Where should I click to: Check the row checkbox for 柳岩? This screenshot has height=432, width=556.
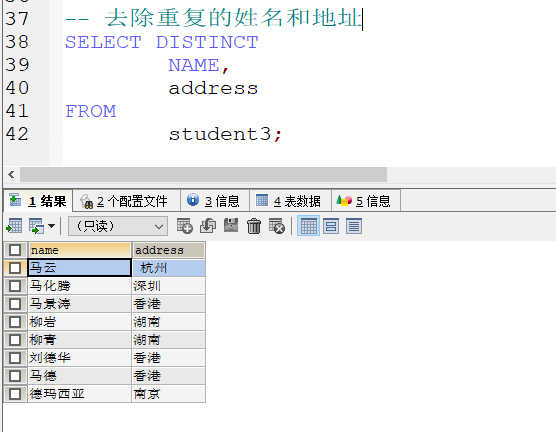[x=15, y=322]
